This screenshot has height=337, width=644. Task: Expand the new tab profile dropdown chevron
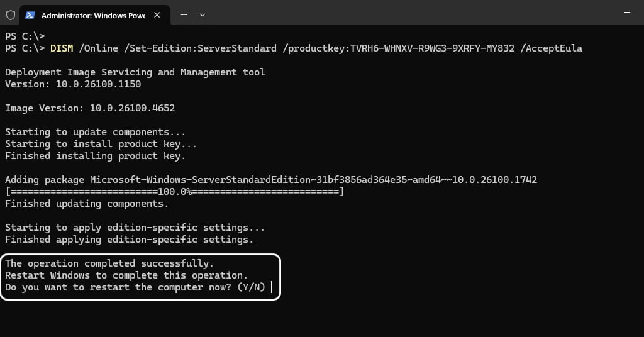(203, 15)
